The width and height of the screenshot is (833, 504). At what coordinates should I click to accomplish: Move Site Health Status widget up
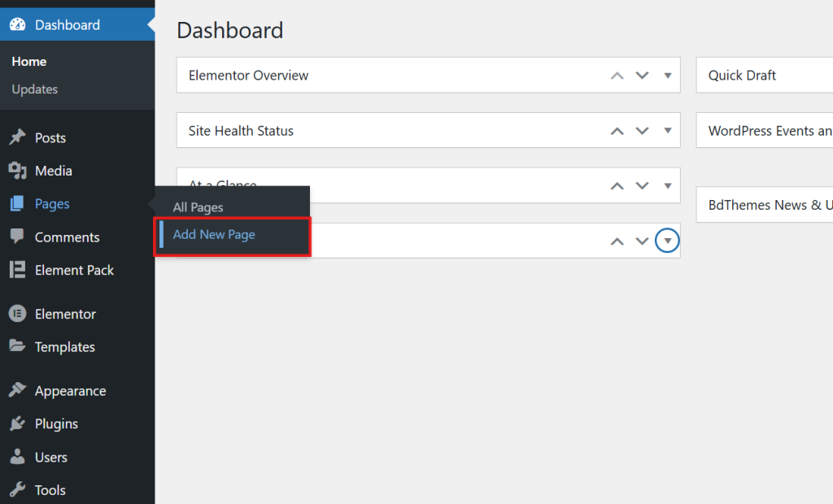pos(617,131)
